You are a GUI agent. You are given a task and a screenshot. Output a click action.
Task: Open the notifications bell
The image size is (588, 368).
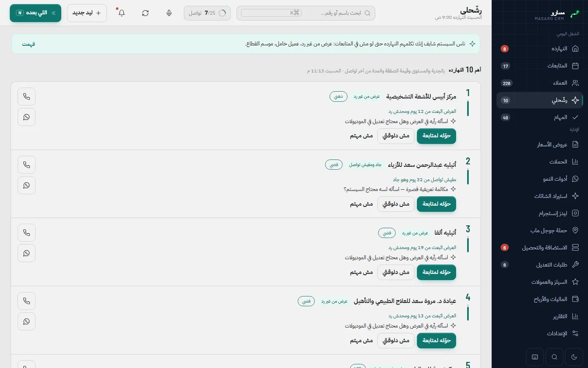122,13
